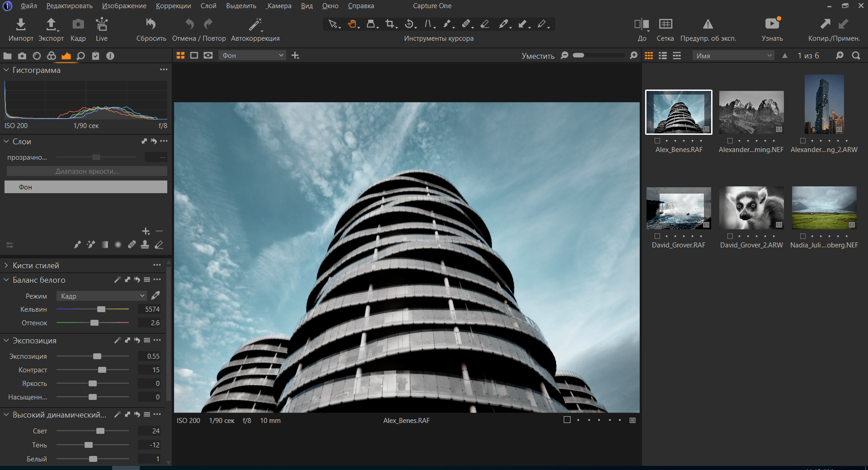
Task: Open the Слой menu
Action: tap(208, 6)
